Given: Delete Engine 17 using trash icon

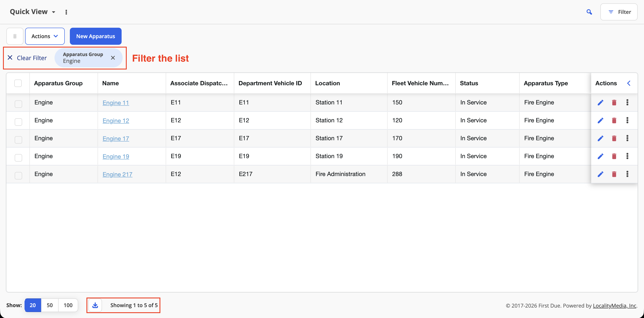Looking at the screenshot, I should [614, 138].
